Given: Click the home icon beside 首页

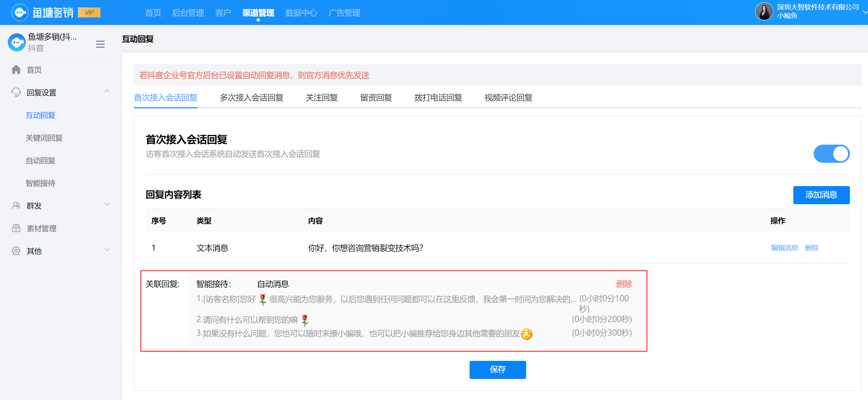Looking at the screenshot, I should [x=16, y=70].
